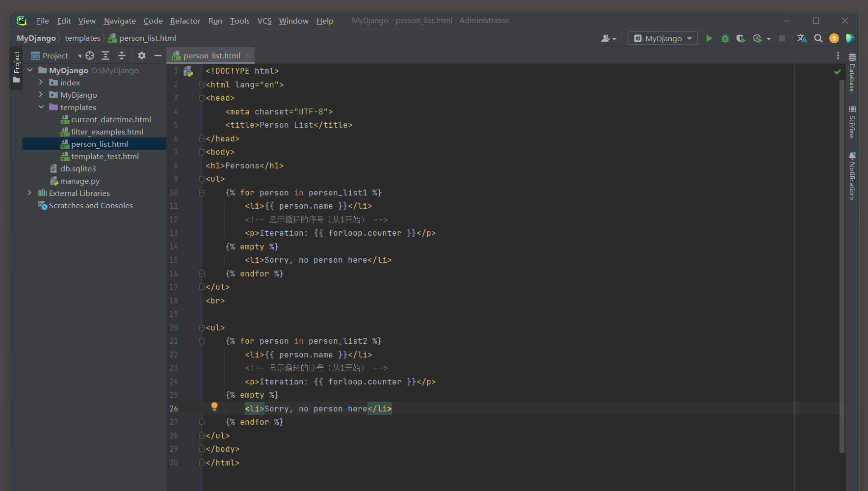Image resolution: width=868 pixels, height=491 pixels.
Task: Click MyDjango breadcrumb in navigation bar
Action: tap(36, 38)
